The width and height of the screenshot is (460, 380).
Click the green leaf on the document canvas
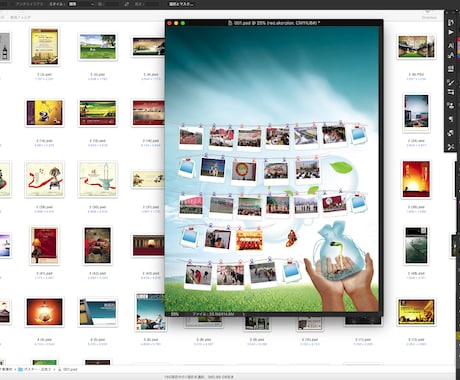pos(341,167)
